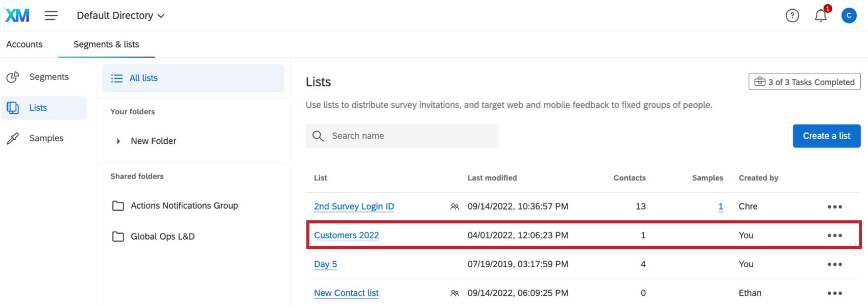This screenshot has width=868, height=306.
Task: Expand the Default Directory dropdown
Action: pos(120,16)
